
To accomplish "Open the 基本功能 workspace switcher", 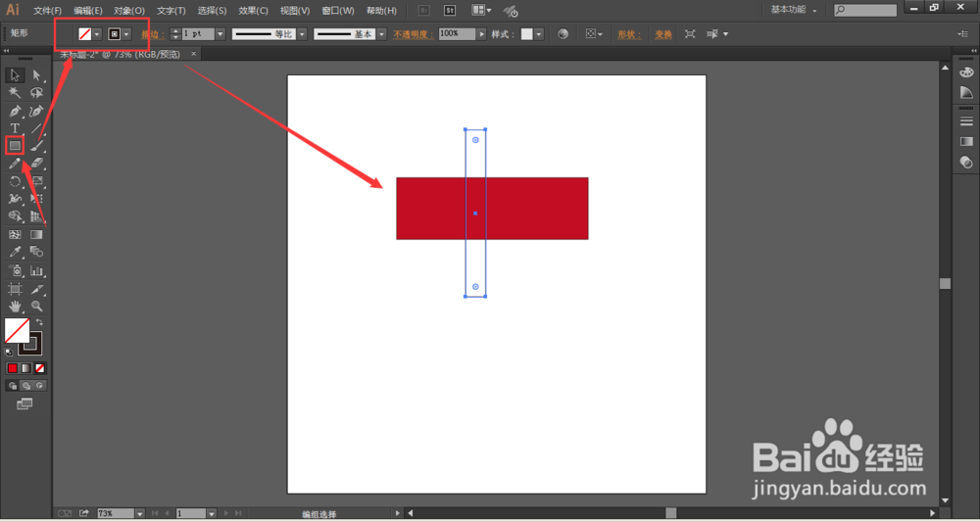I will 794,10.
